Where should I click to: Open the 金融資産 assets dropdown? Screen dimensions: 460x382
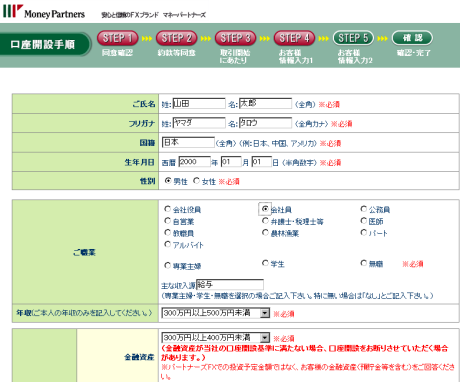tap(215, 338)
